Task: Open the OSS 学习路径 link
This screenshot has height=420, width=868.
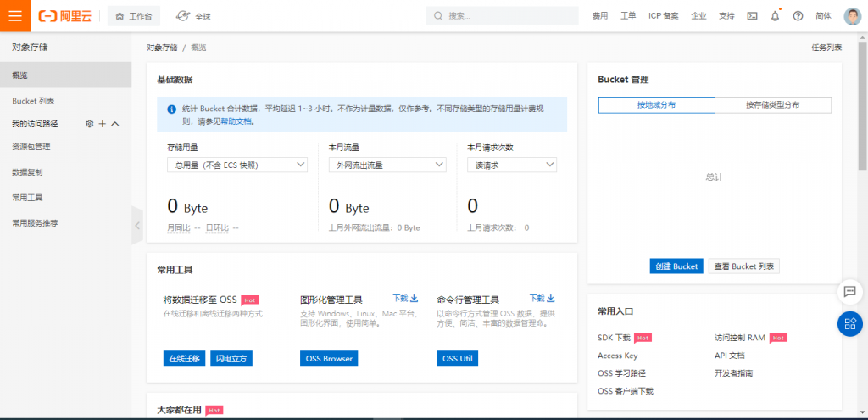Action: click(x=621, y=373)
